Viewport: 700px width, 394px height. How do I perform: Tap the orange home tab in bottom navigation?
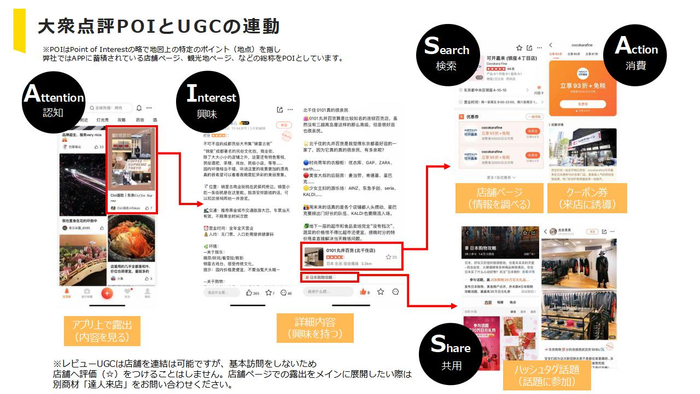coord(67,293)
